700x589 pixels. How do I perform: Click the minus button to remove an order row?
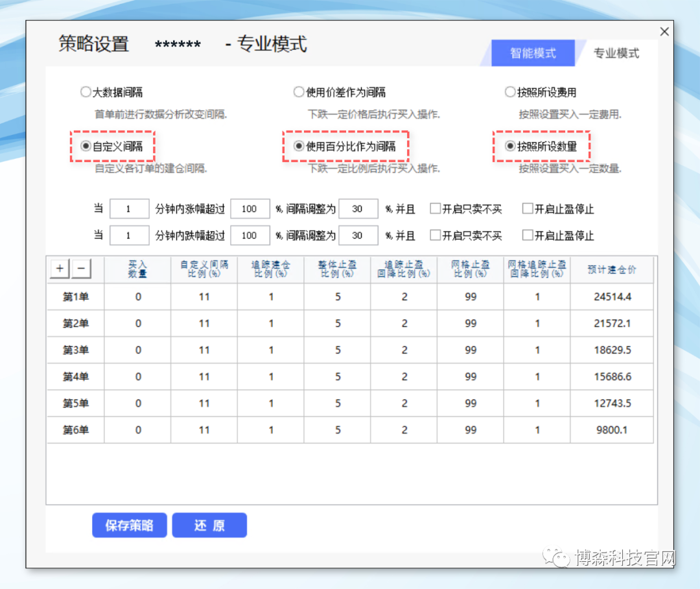pos(81,269)
